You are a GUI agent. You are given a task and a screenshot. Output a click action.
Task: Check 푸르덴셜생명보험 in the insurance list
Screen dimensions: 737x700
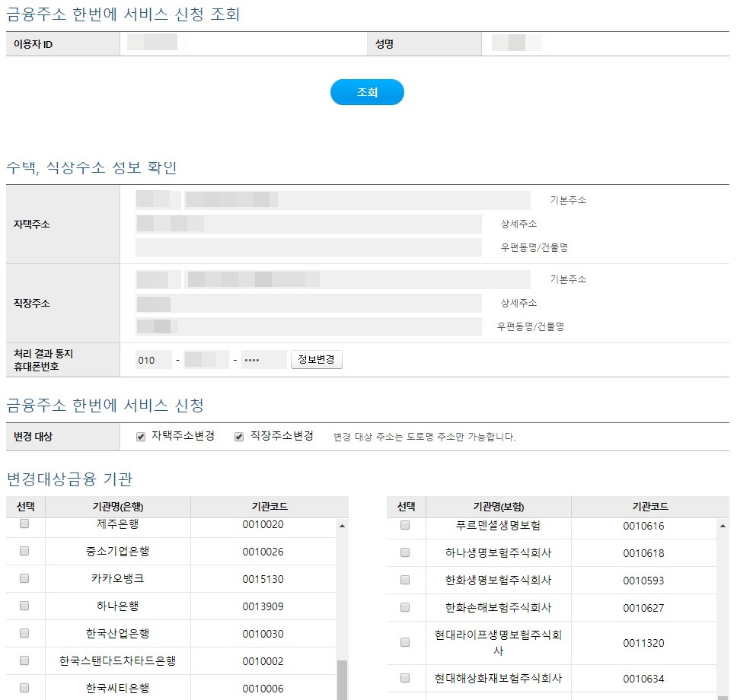404,525
